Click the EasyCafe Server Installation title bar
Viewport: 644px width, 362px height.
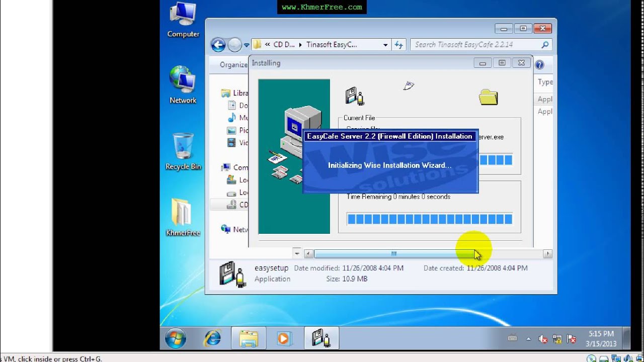coord(390,136)
